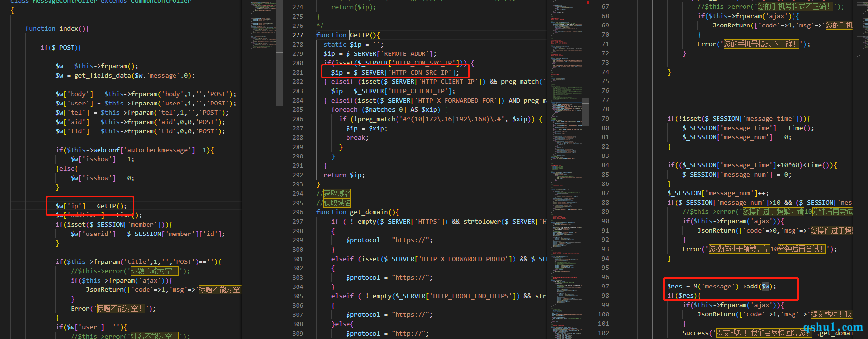Click the $_SERVER['HTTP_CLIENT_IP'] assignment on line 283
This screenshot has width=868, height=339.
pos(393,91)
